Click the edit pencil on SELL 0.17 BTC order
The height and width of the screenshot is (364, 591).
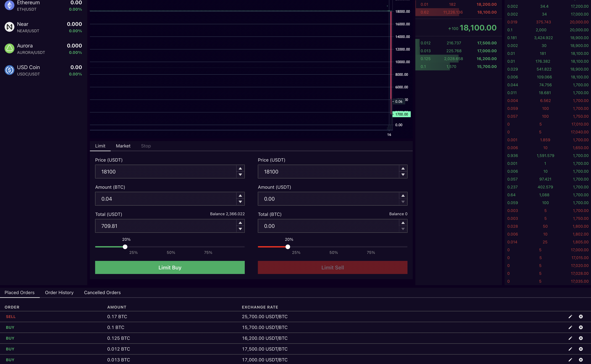(570, 317)
